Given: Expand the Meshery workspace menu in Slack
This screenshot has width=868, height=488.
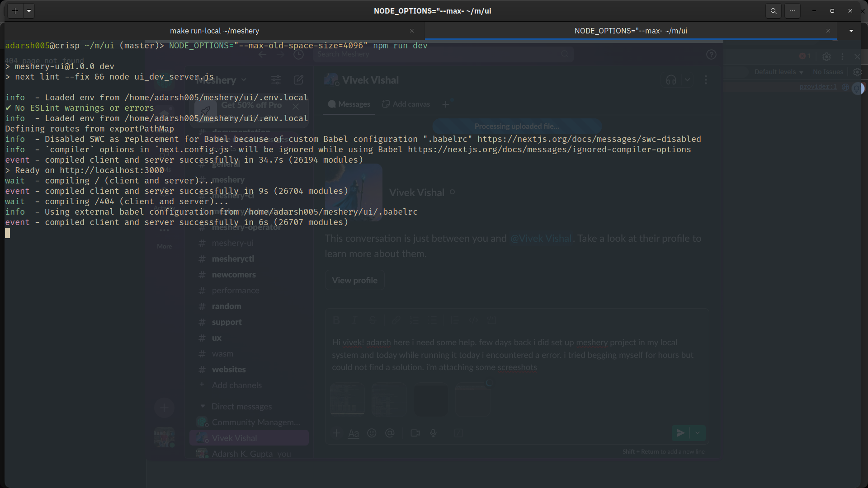Looking at the screenshot, I should [x=222, y=80].
